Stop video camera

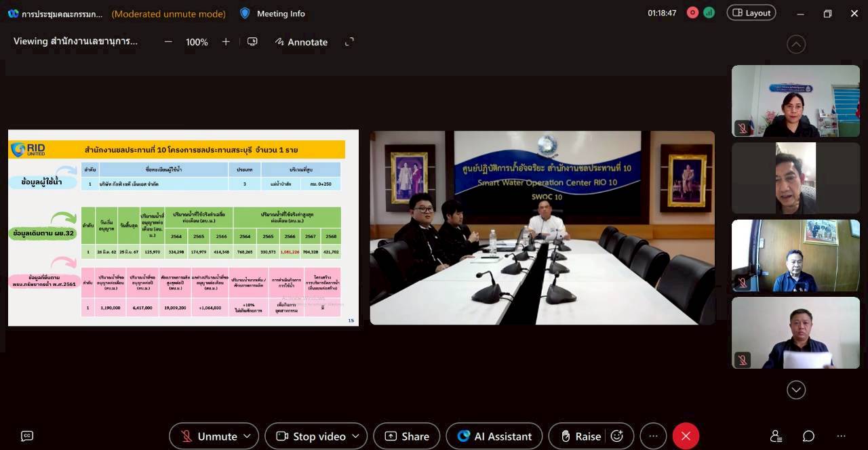click(x=311, y=436)
